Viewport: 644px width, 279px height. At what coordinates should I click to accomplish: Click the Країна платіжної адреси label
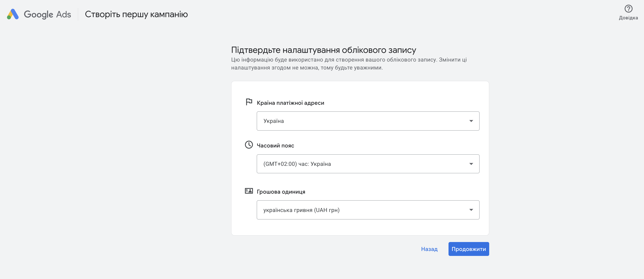pyautogui.click(x=290, y=103)
